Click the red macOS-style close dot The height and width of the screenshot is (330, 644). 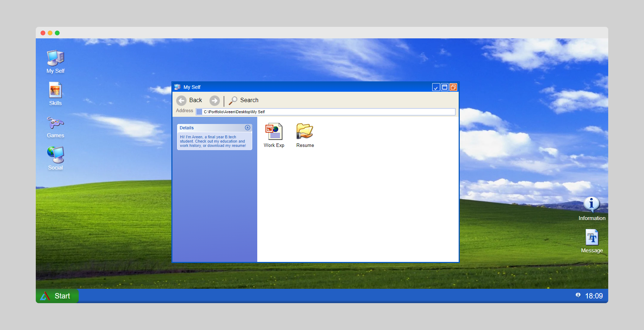(x=43, y=33)
